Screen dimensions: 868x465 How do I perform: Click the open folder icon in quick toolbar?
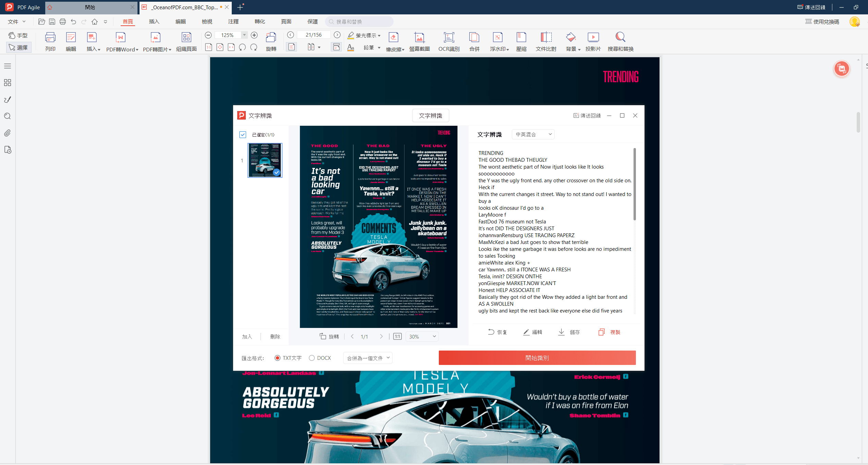tap(41, 22)
